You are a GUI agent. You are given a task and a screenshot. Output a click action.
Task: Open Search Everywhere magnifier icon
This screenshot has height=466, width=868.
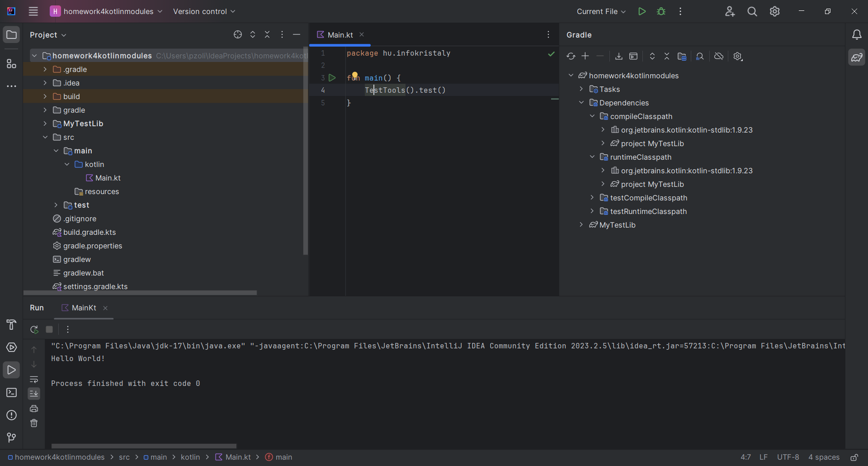coord(752,11)
